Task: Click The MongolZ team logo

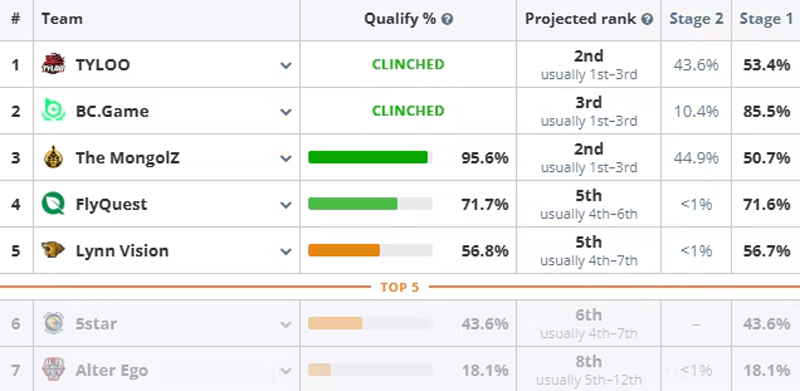Action: pos(53,158)
